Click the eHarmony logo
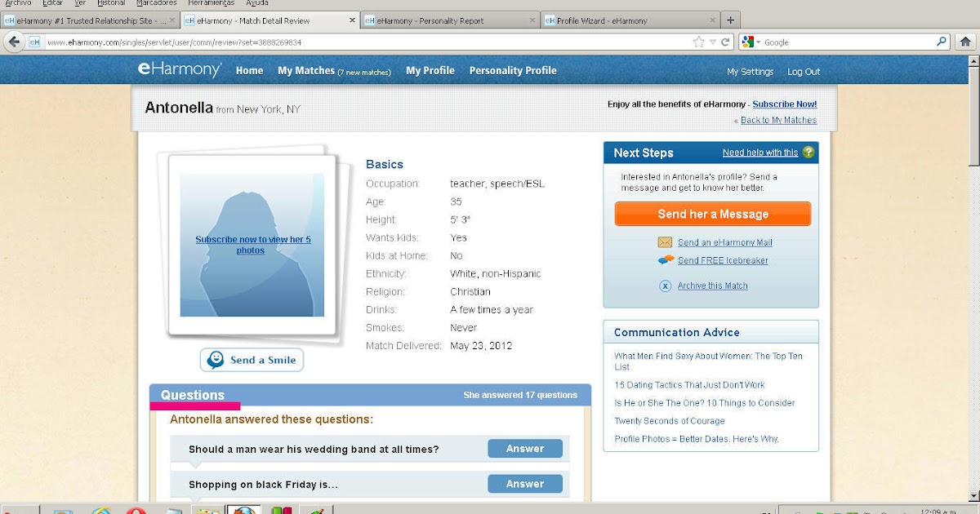Screen dimensions: 980x514 tap(179, 70)
